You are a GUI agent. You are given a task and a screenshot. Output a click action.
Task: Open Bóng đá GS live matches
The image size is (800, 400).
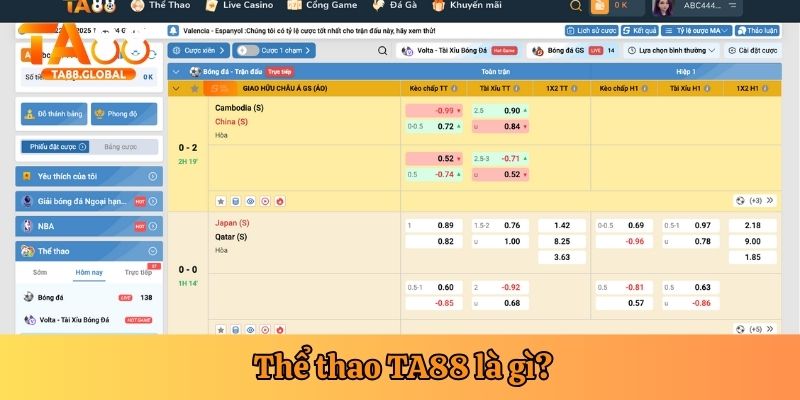coord(573,51)
